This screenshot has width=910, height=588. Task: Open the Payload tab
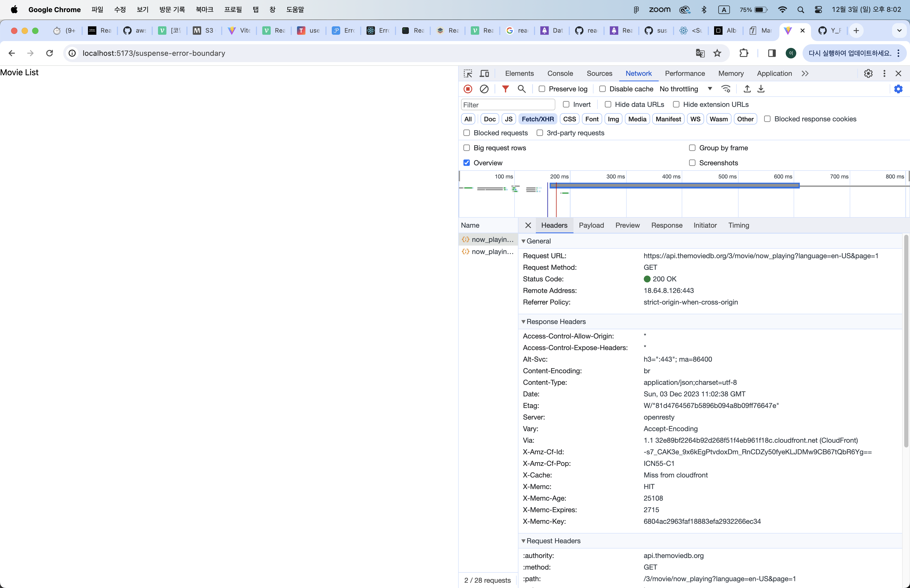coord(591,225)
